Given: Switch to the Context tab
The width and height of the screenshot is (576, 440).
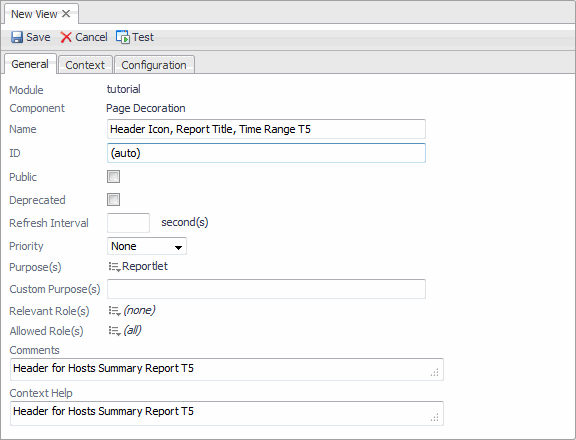Looking at the screenshot, I should [x=85, y=65].
